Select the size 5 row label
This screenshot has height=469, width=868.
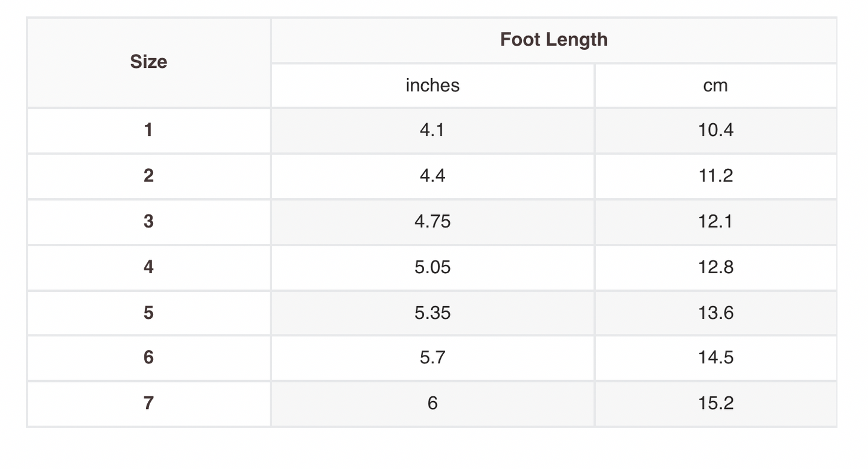pyautogui.click(x=148, y=312)
